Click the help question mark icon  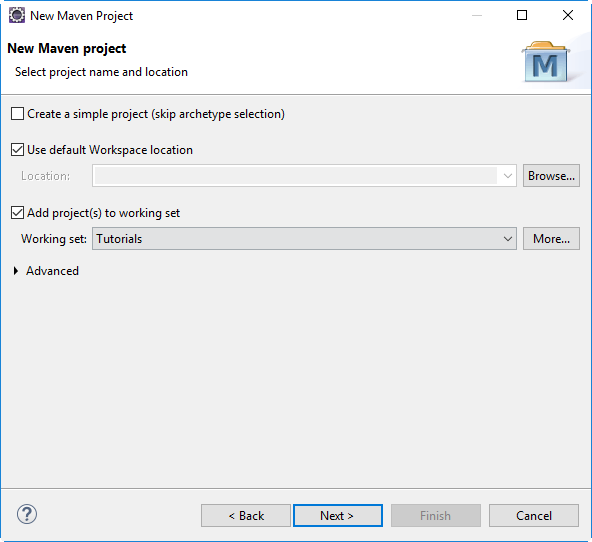(x=27, y=514)
